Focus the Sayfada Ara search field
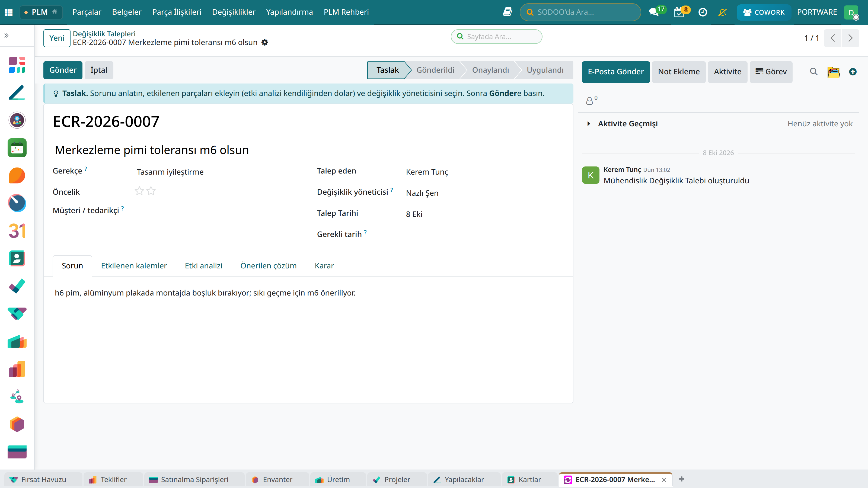Image resolution: width=868 pixels, height=488 pixels. 496,36
